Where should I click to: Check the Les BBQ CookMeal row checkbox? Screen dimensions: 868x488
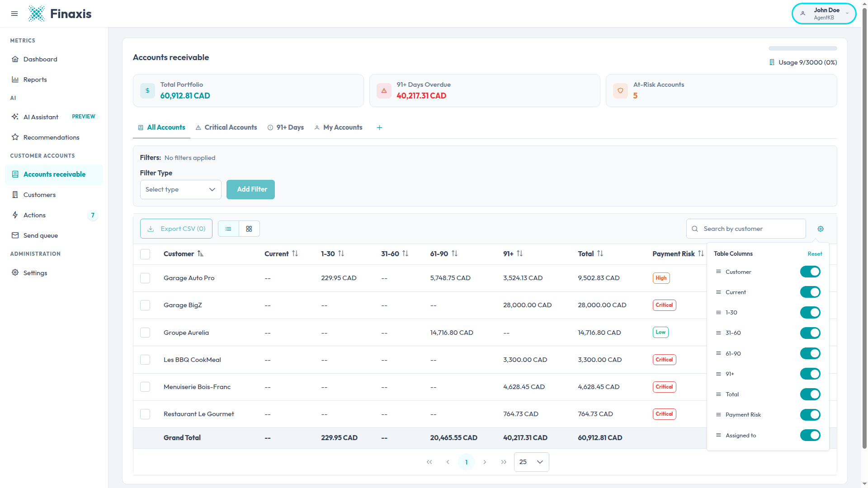145,360
